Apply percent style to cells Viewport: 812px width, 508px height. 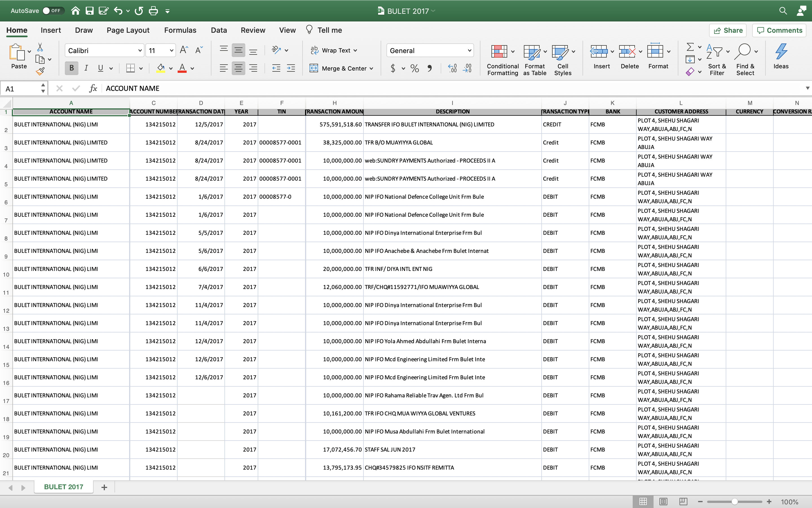[x=415, y=69]
